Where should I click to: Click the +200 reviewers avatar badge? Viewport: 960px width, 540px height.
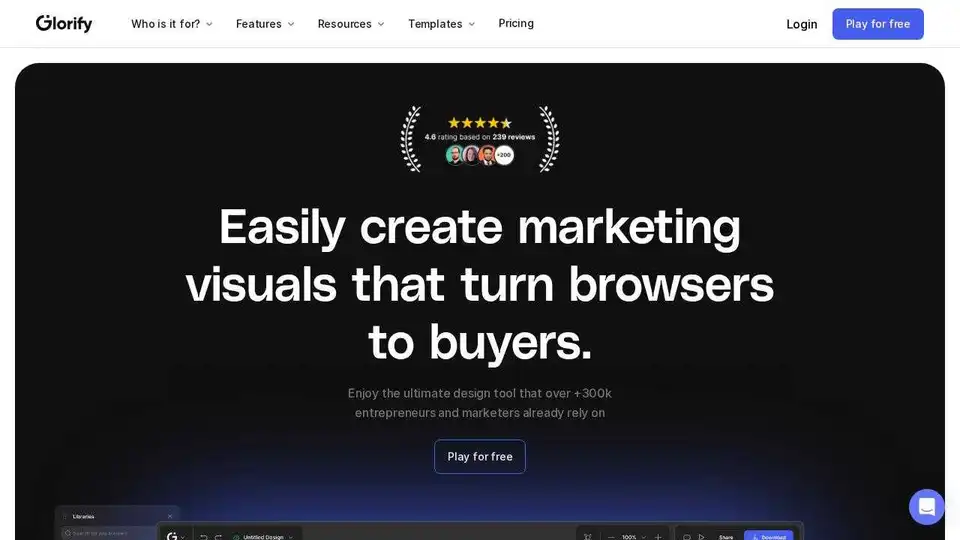504,155
